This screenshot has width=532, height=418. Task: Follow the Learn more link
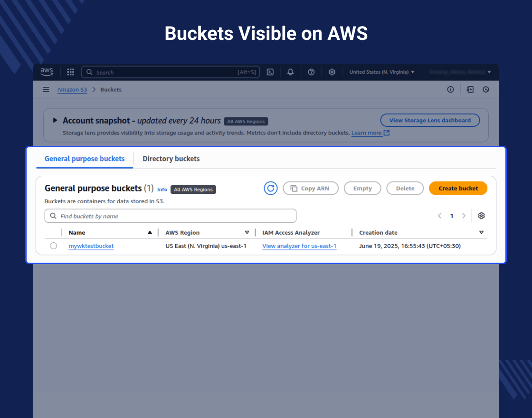pyautogui.click(x=366, y=133)
